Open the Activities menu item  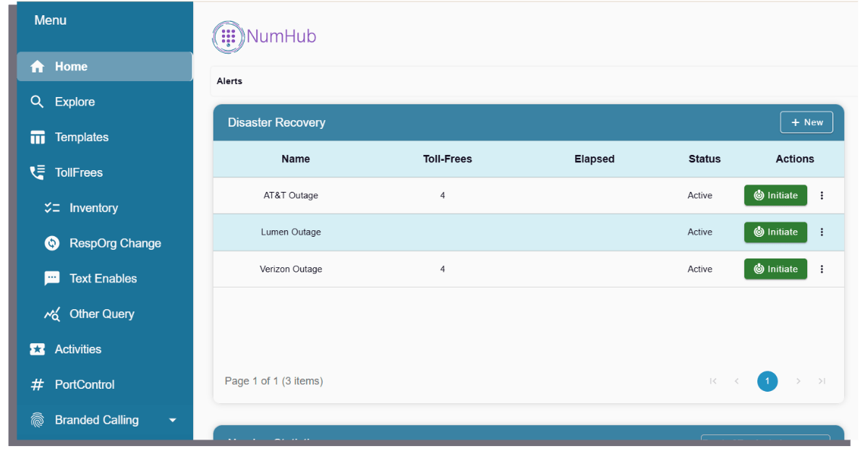[37, 349]
